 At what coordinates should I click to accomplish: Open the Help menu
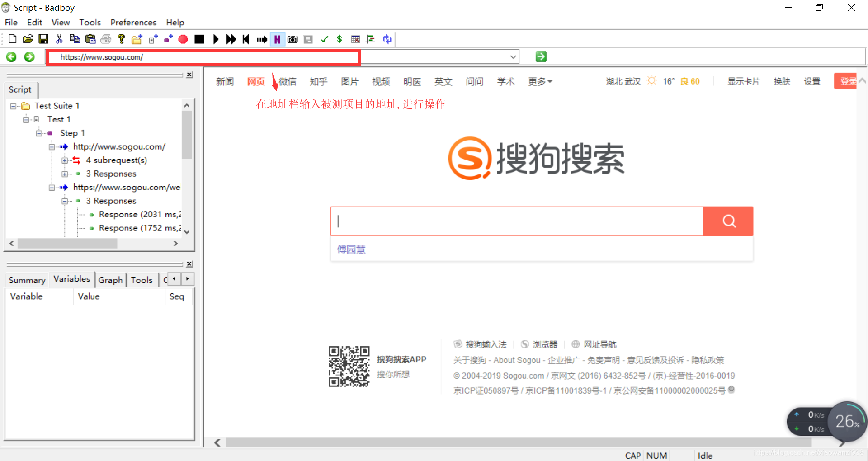click(x=175, y=22)
